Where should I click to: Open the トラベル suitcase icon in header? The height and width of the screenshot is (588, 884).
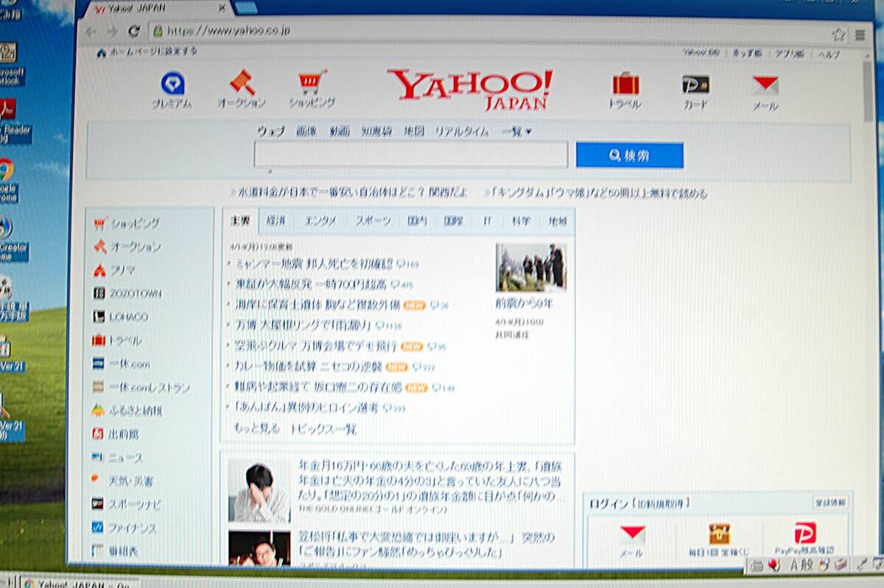(x=625, y=83)
